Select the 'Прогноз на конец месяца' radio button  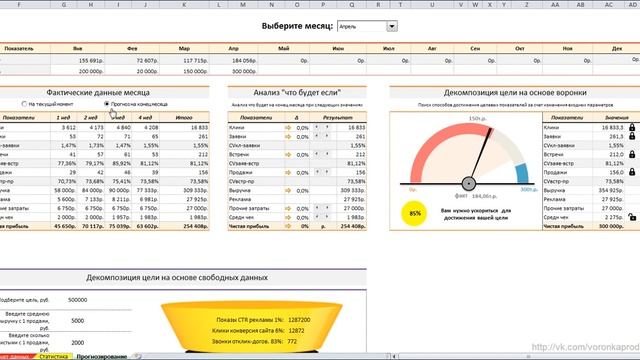click(x=107, y=104)
